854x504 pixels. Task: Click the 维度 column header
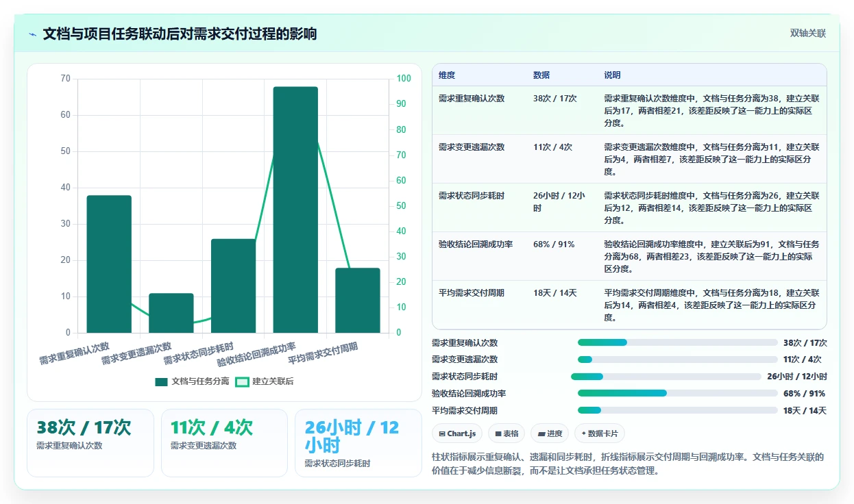click(447, 75)
